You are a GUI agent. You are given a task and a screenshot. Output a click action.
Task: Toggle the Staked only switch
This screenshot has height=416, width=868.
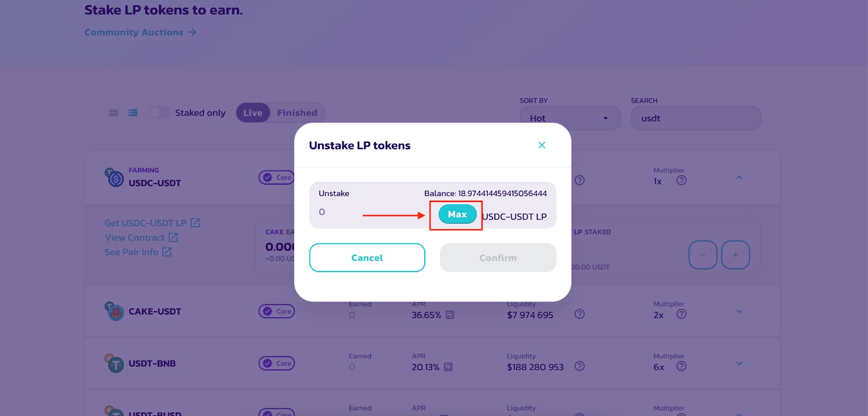point(159,112)
